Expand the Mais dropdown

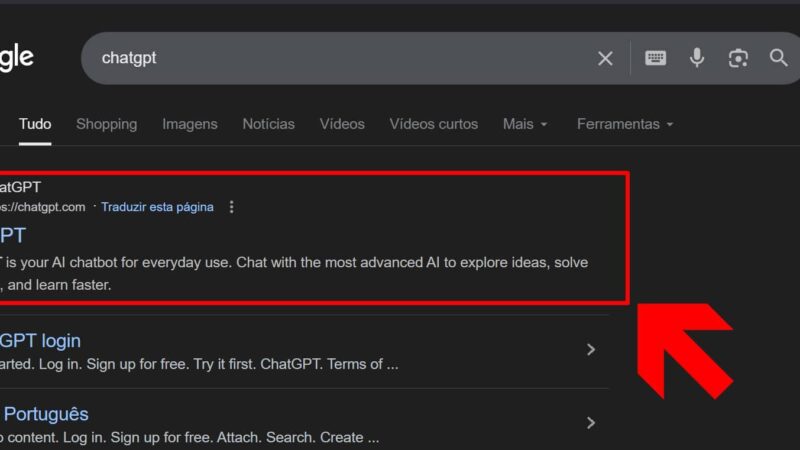click(x=525, y=124)
